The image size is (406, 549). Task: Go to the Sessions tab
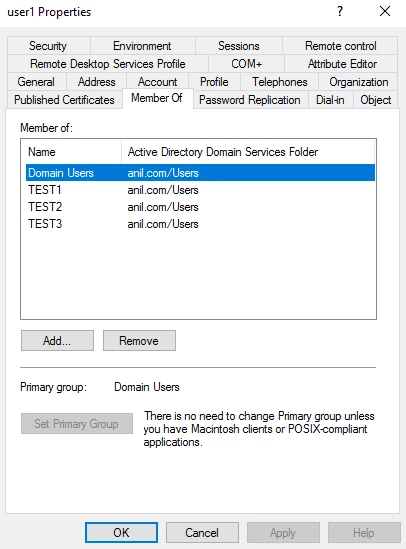239,46
